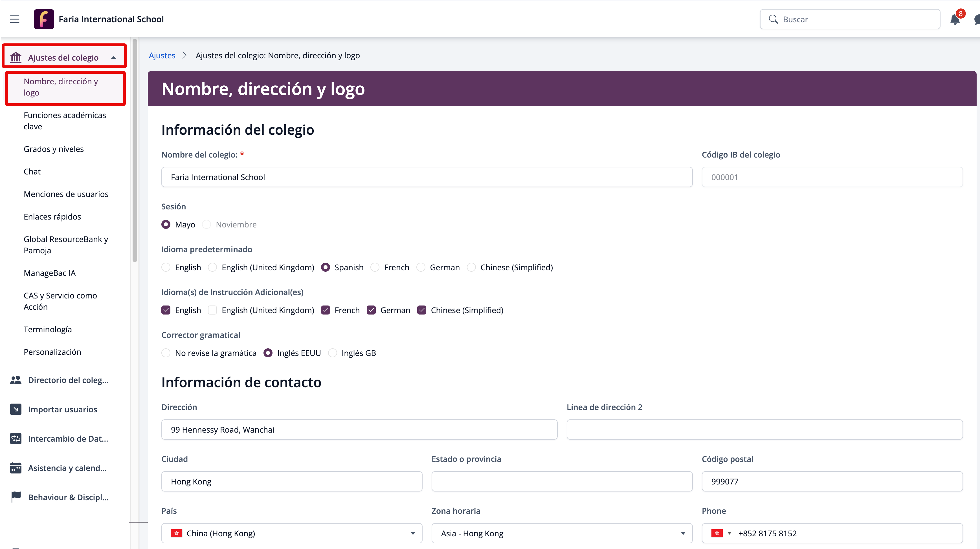Check English (United Kingdom) instruction language
Screen dimensions: 980x549
[x=213, y=310]
